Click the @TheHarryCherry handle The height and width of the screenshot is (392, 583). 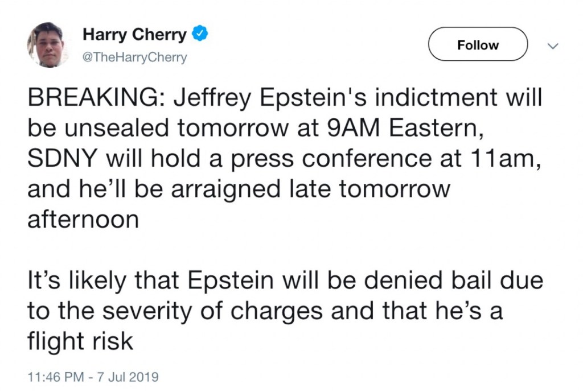pos(135,58)
